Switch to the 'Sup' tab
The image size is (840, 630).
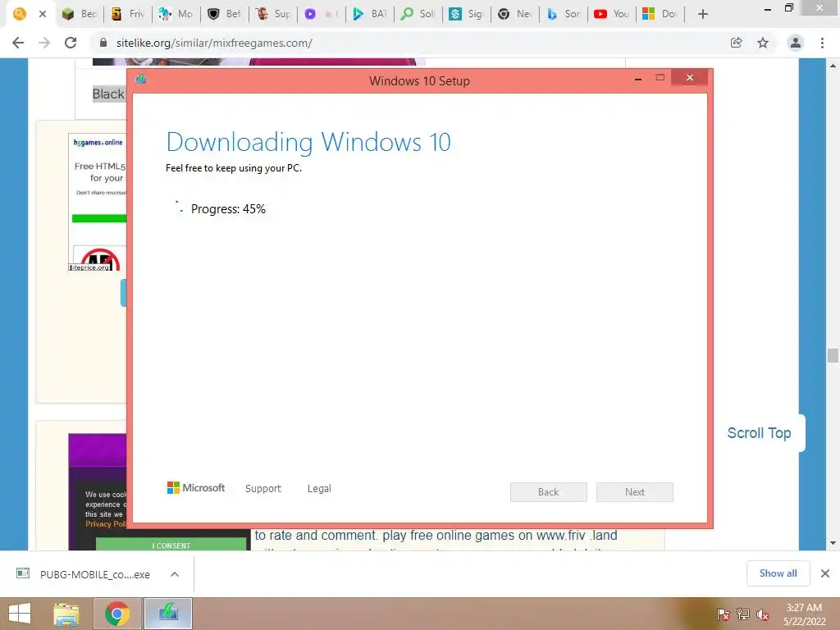[x=273, y=14]
